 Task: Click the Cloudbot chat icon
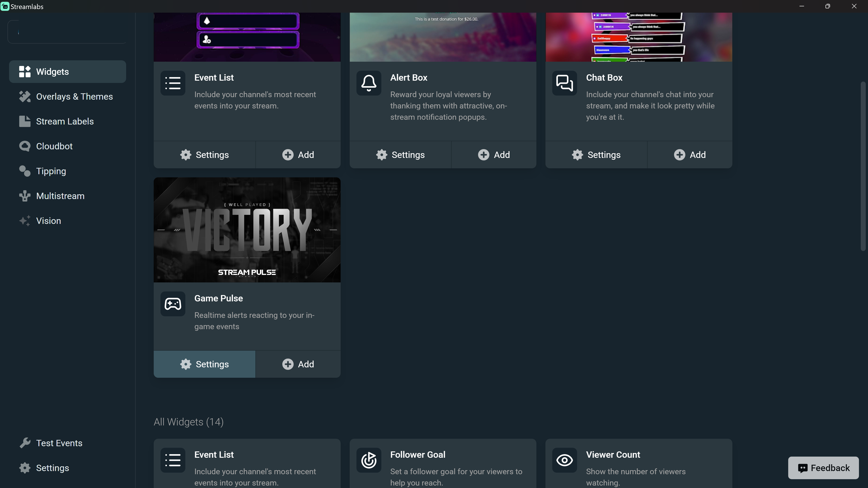coord(25,146)
